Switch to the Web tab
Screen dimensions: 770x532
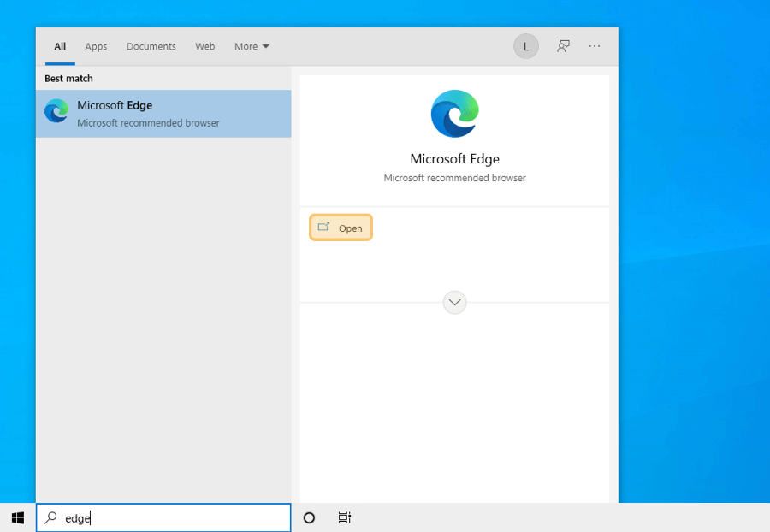coord(204,47)
